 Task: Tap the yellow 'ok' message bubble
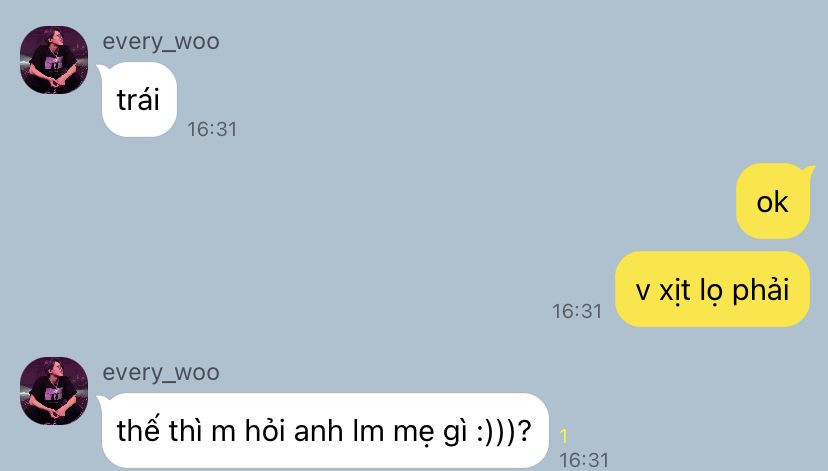tap(773, 201)
